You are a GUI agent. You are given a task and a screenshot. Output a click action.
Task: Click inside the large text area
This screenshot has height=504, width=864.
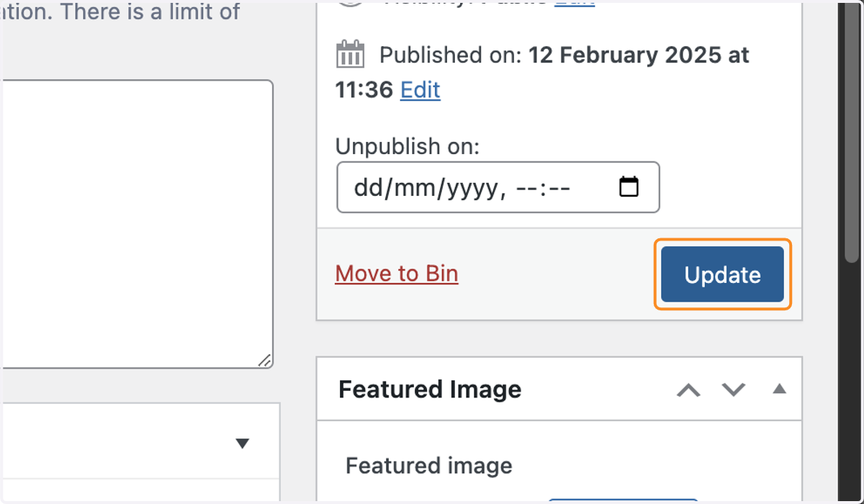click(x=137, y=224)
